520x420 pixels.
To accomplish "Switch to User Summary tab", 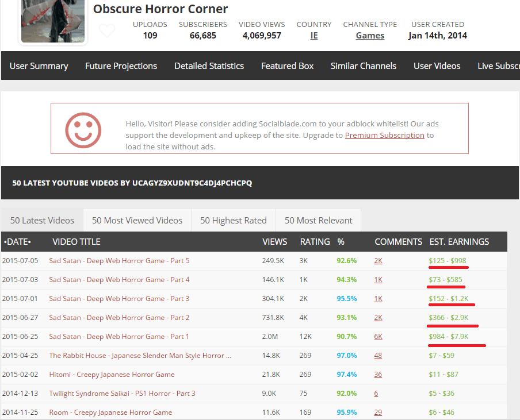I will pos(39,66).
